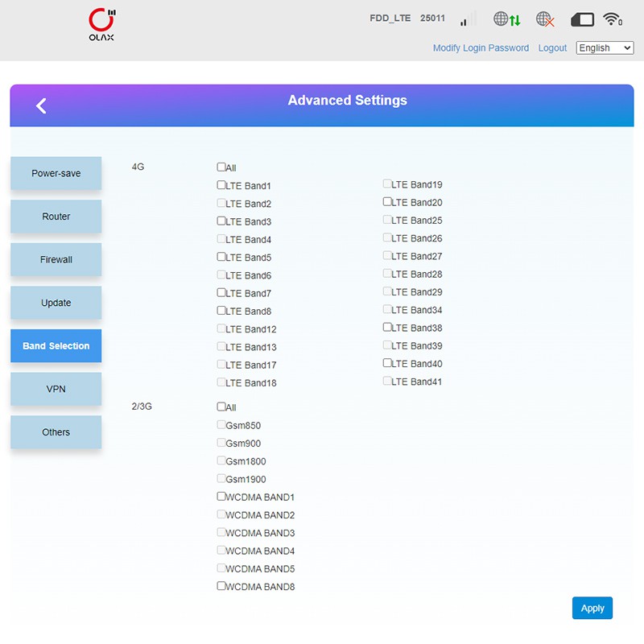Go to the VPN section
This screenshot has height=644, width=644.
pyautogui.click(x=56, y=389)
